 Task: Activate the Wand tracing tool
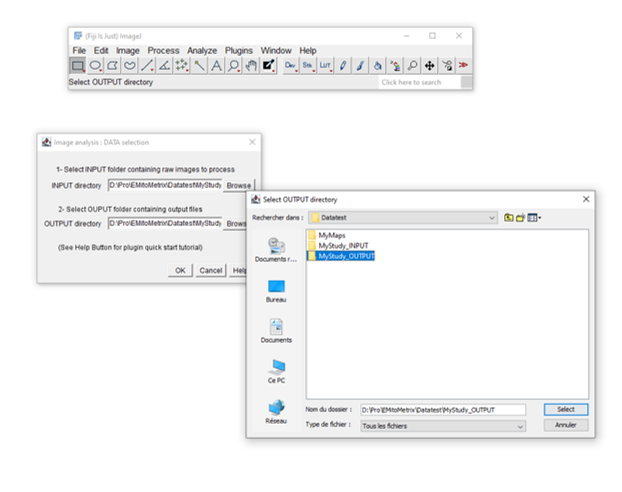pyautogui.click(x=199, y=65)
